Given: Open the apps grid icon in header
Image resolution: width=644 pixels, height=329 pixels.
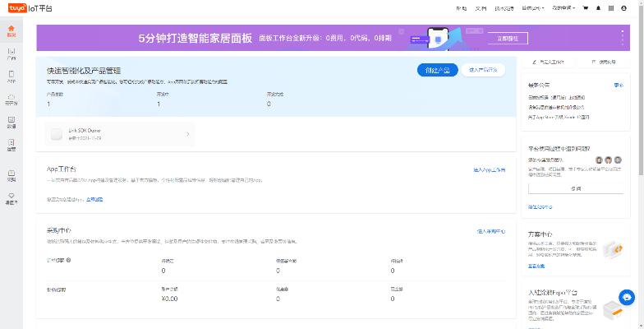Looking at the screenshot, I should [610, 7].
